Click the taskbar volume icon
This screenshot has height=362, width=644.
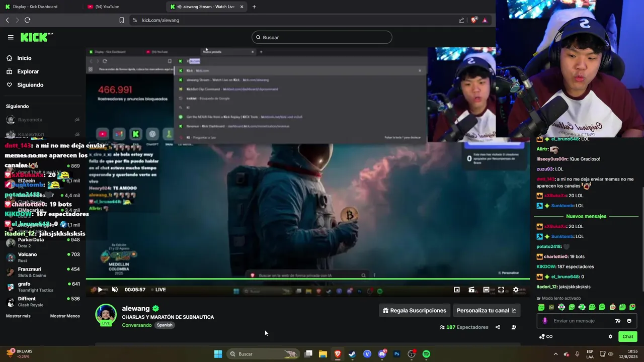[610, 354]
